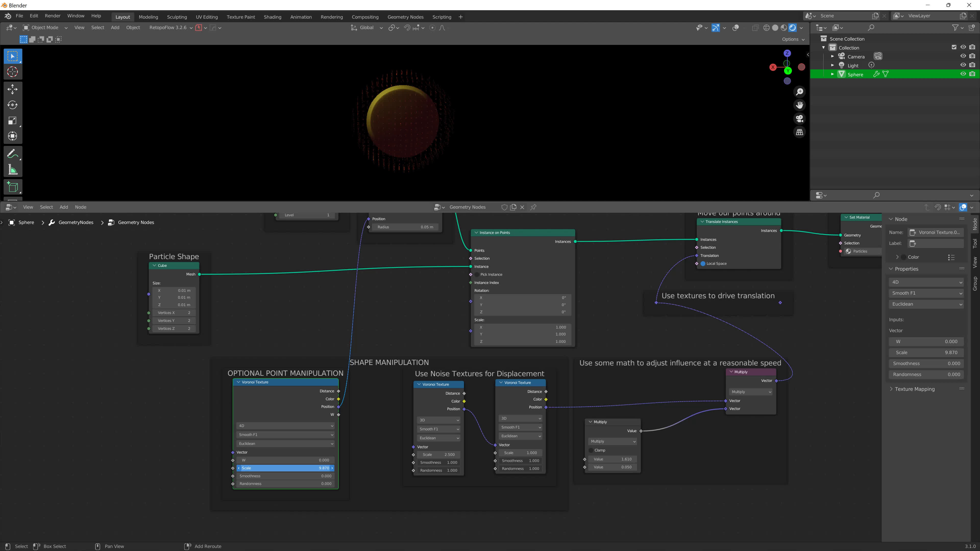
Task: Switch to the Shading workspace tab
Action: 272,17
